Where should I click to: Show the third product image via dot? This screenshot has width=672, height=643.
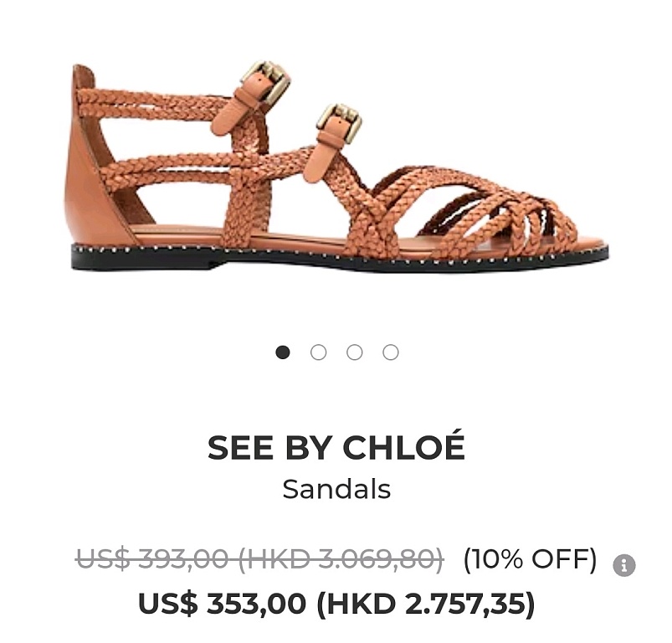[x=355, y=352]
